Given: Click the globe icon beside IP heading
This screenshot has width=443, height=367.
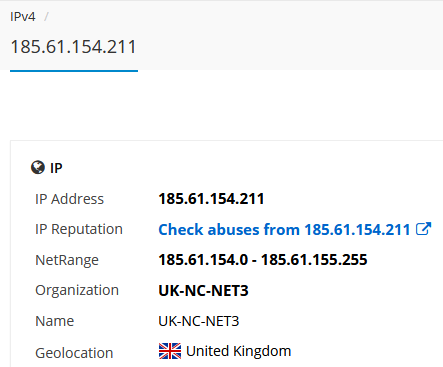Looking at the screenshot, I should (38, 167).
